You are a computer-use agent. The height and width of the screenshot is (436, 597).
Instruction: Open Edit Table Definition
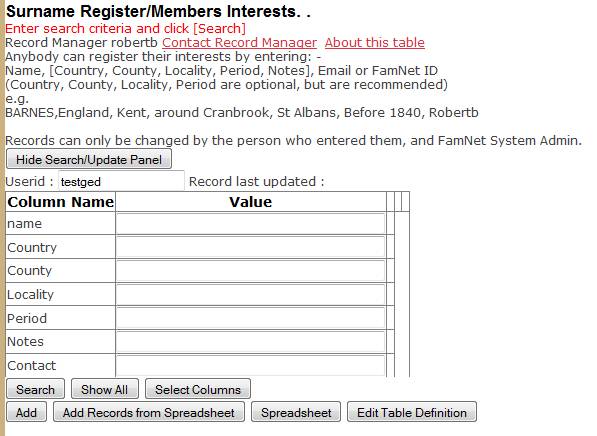[412, 412]
